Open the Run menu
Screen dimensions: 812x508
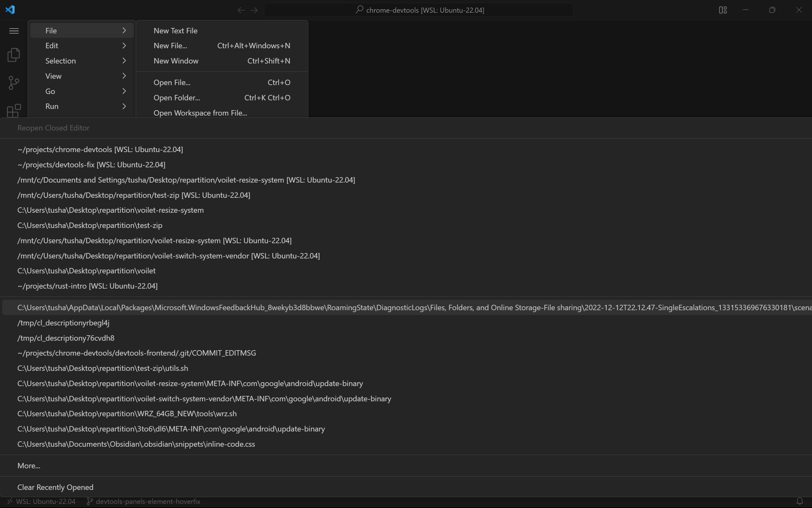click(x=82, y=106)
